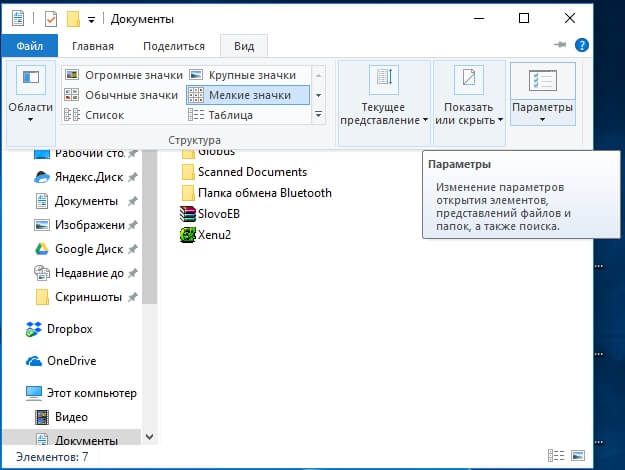
Task: Click the help question mark icon
Action: tap(582, 45)
